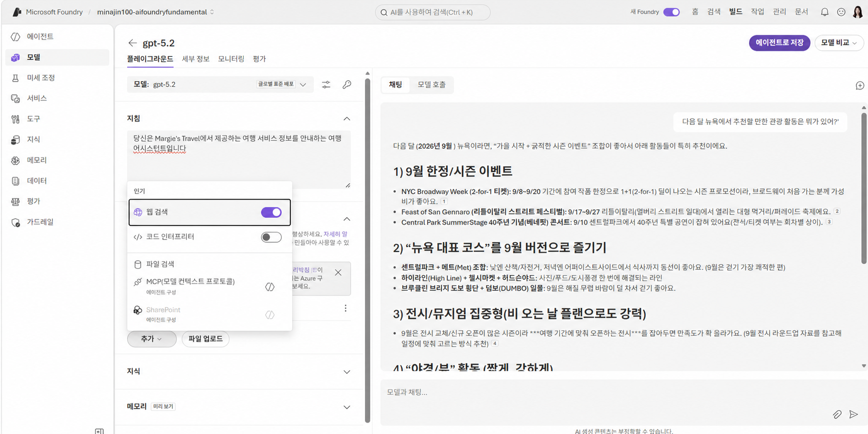Click the 에이전트로 저장 button

[779, 43]
